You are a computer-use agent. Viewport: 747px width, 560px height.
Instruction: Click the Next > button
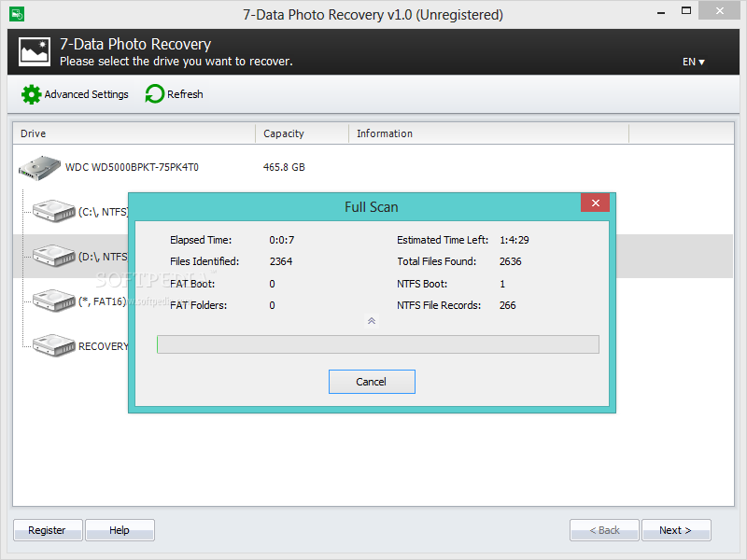pyautogui.click(x=676, y=530)
